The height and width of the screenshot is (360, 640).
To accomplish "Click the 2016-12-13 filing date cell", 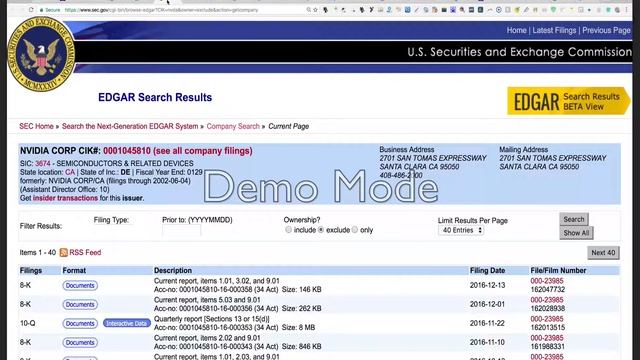I will click(x=487, y=285).
